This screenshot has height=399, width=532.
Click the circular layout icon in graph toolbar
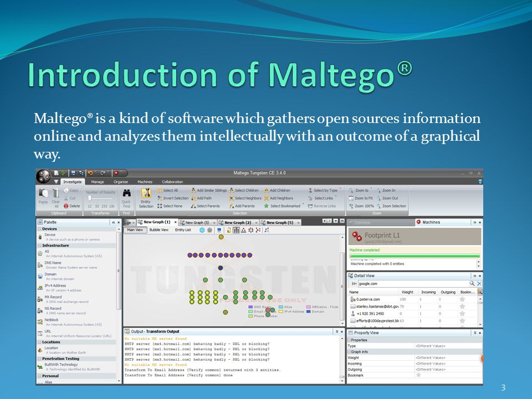coord(250,230)
